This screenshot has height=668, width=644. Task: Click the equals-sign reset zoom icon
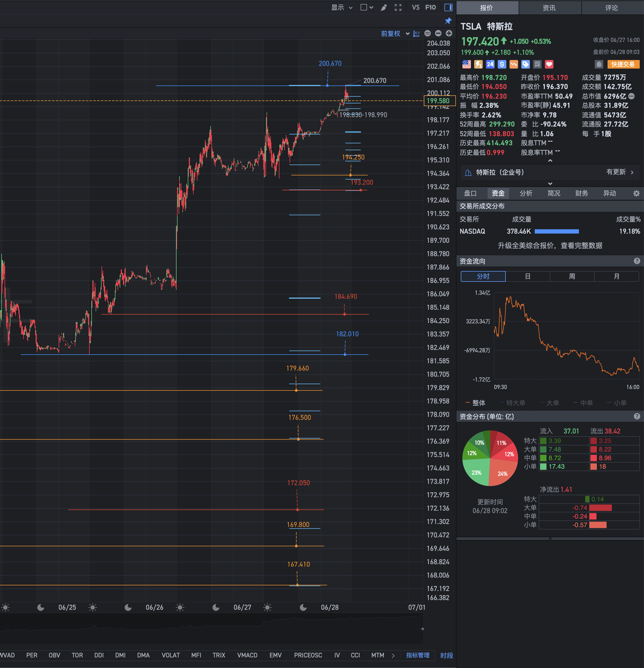(x=428, y=33)
